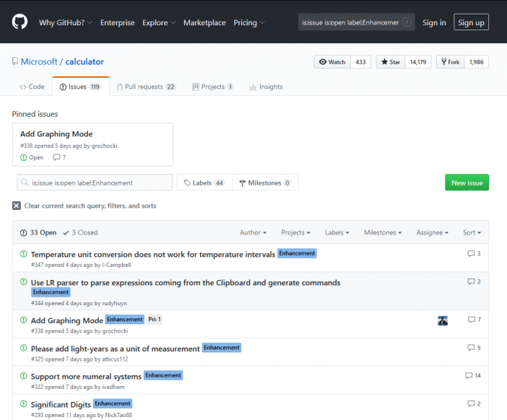The width and height of the screenshot is (507, 420).
Task: Open the calculator repository link
Action: tap(84, 61)
